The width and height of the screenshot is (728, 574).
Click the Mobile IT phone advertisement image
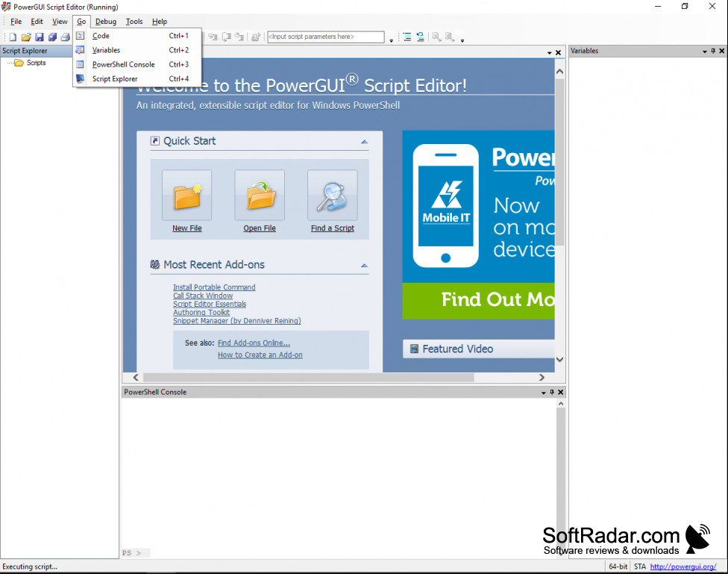coord(446,206)
